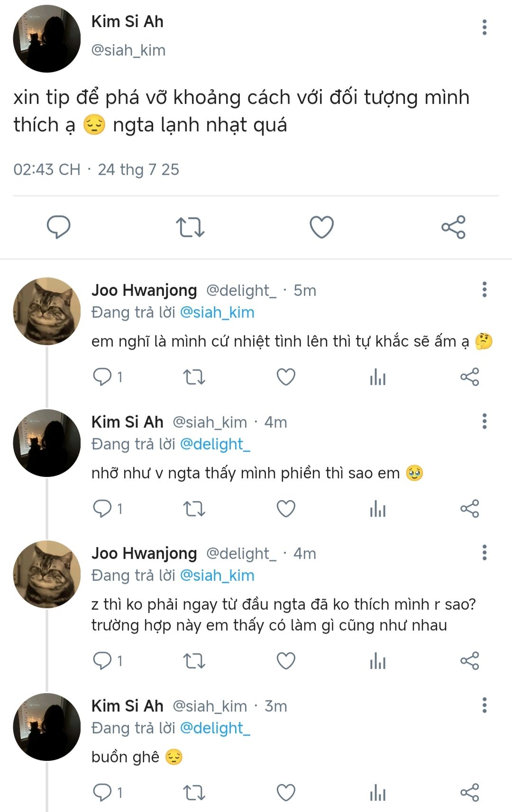The width and height of the screenshot is (512, 812).
Task: Like the "nhiệt tình lên" reply
Action: pos(286,377)
